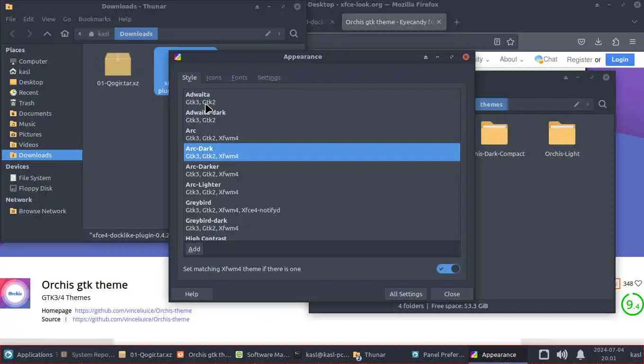The height and width of the screenshot is (364, 644).
Task: Click Login button on xfce-look site
Action: click(x=619, y=59)
